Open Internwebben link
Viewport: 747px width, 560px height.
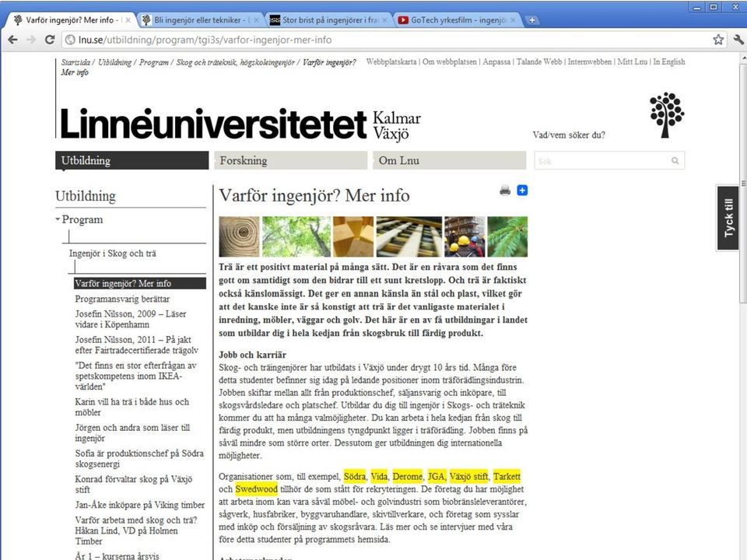tap(590, 62)
